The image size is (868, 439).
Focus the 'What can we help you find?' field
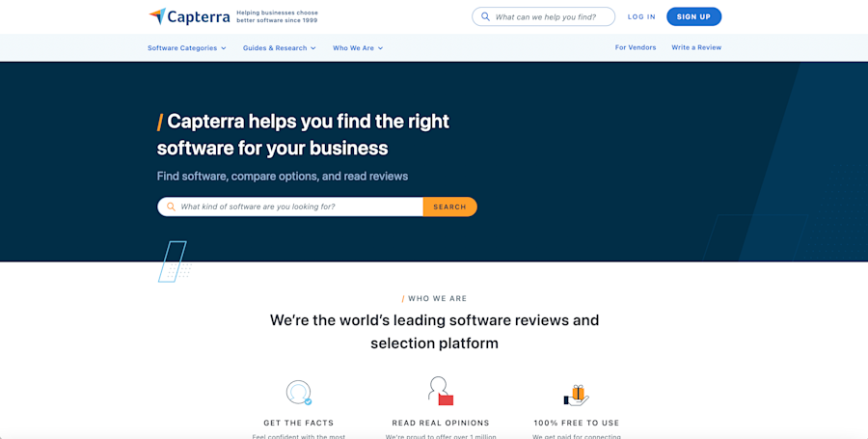click(x=543, y=16)
